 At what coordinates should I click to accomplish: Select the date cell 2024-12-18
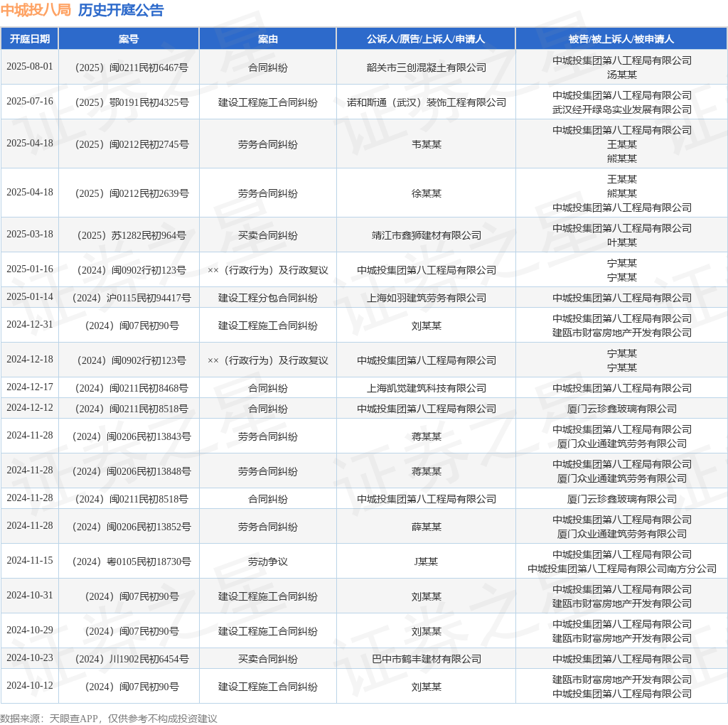[x=30, y=359]
